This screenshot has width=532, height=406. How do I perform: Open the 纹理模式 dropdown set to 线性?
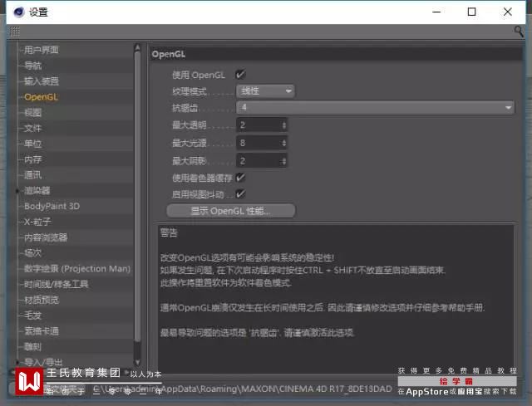coord(265,90)
